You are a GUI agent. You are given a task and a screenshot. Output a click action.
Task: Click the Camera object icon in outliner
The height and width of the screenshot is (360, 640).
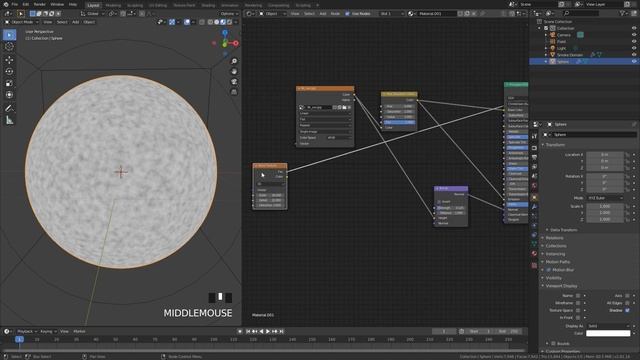click(553, 35)
